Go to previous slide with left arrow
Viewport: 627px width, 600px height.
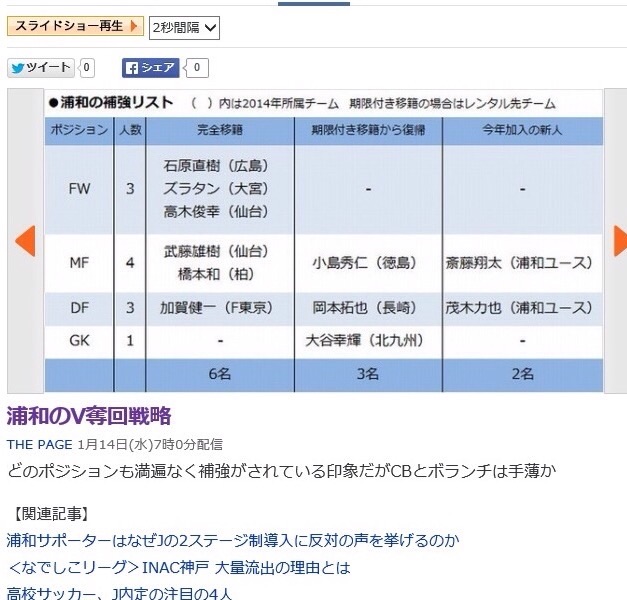tap(25, 240)
